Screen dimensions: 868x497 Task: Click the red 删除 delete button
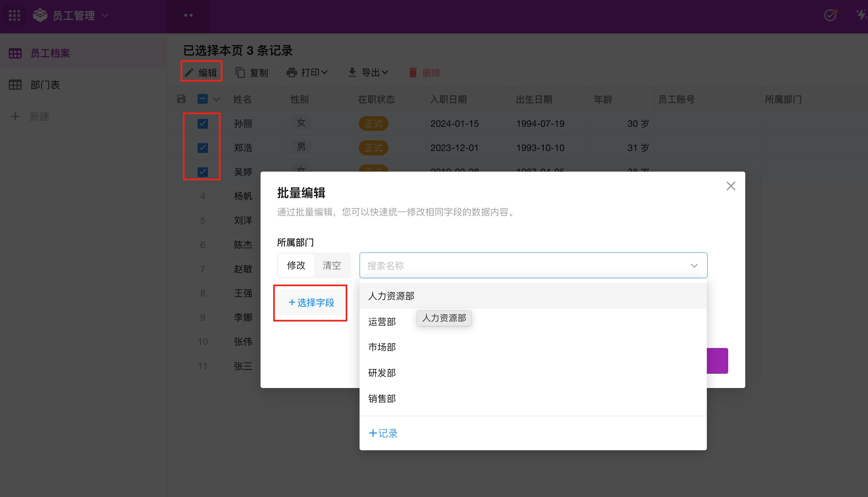coord(424,73)
